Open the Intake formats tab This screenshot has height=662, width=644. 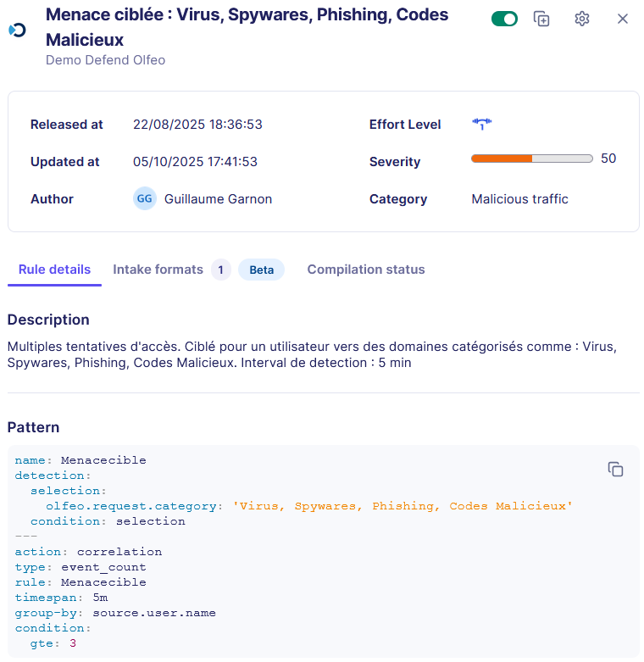click(158, 270)
